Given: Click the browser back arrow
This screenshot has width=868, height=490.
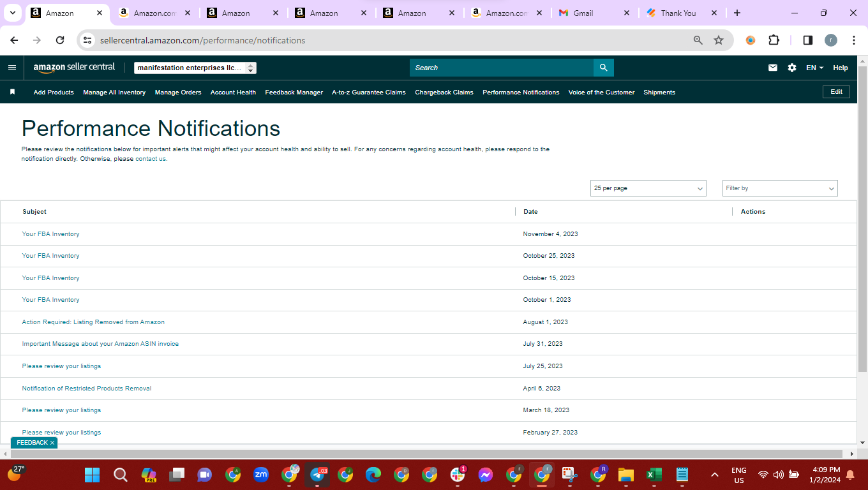Looking at the screenshot, I should tap(14, 40).
